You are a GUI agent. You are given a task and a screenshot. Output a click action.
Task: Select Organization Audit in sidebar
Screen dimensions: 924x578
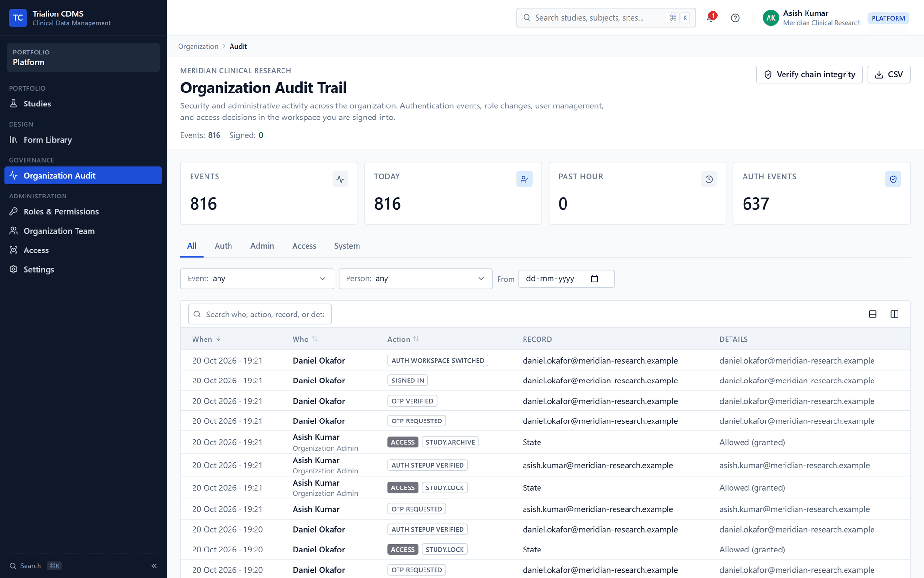83,175
